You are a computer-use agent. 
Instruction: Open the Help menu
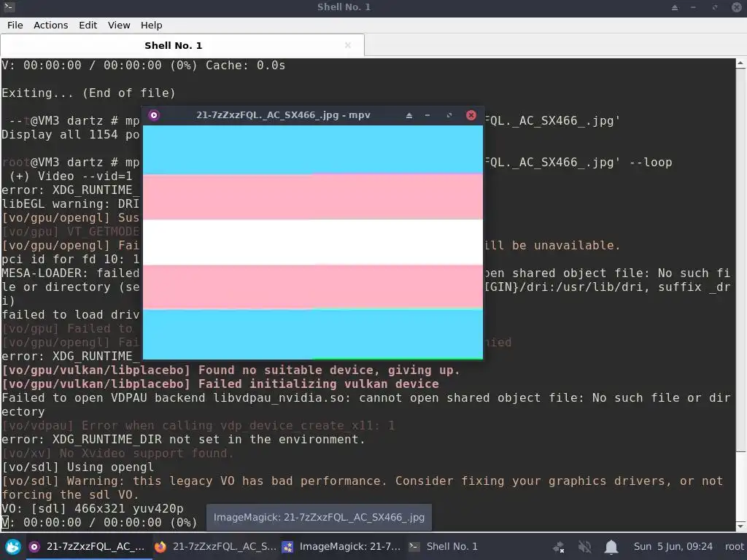point(152,26)
